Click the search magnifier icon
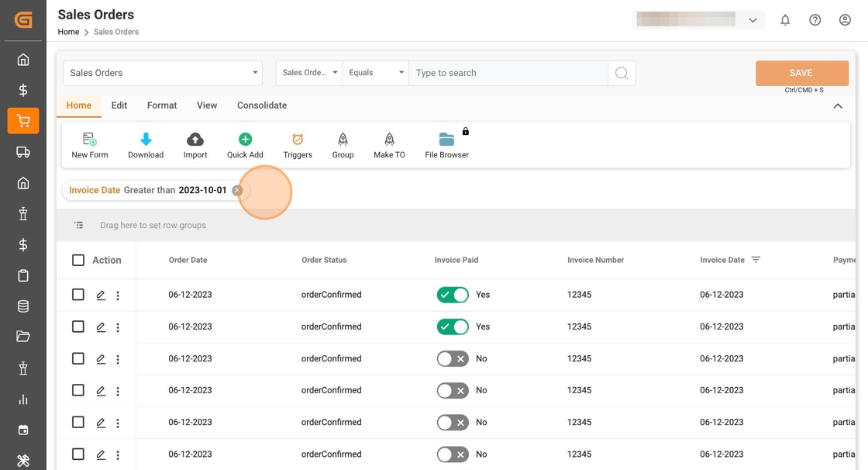 [x=622, y=73]
